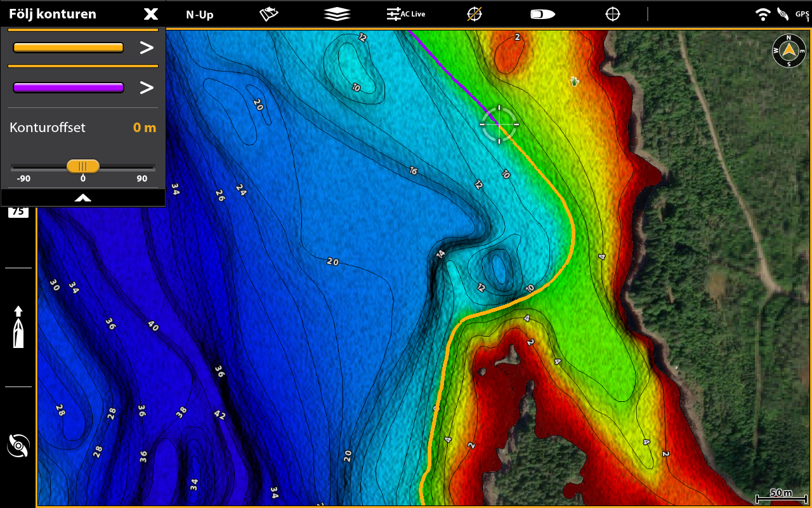
Task: Select the purple contour color bar
Action: pyautogui.click(x=68, y=88)
